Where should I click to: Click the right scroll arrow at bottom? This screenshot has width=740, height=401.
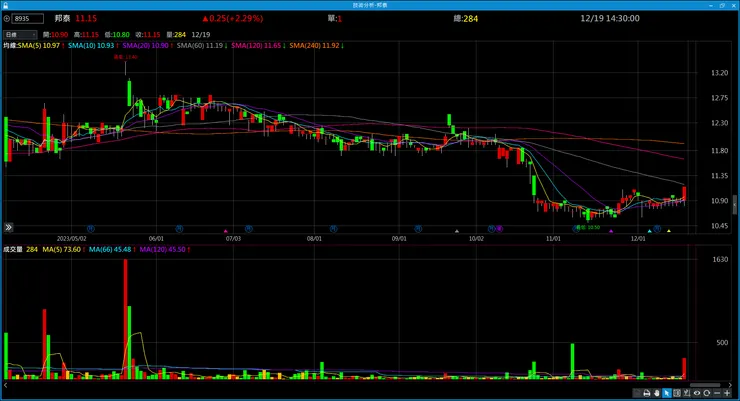point(730,385)
